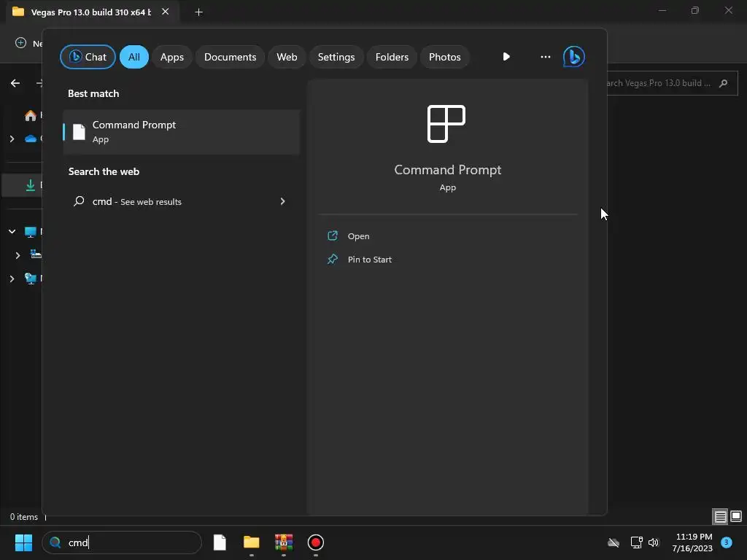This screenshot has height=560, width=747.
Task: Open cmd web results
Action: point(181,201)
